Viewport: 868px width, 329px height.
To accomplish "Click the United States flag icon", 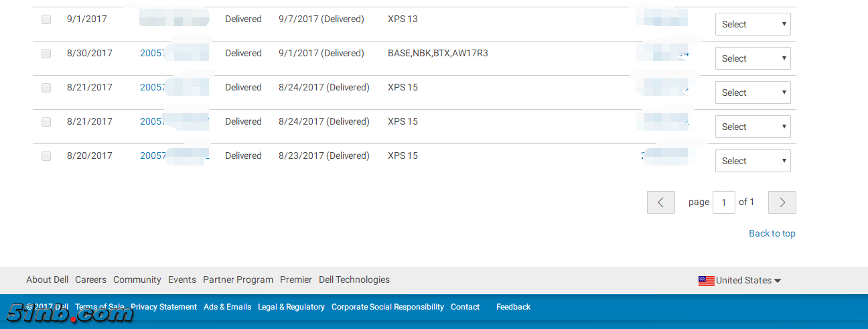I will 706,281.
